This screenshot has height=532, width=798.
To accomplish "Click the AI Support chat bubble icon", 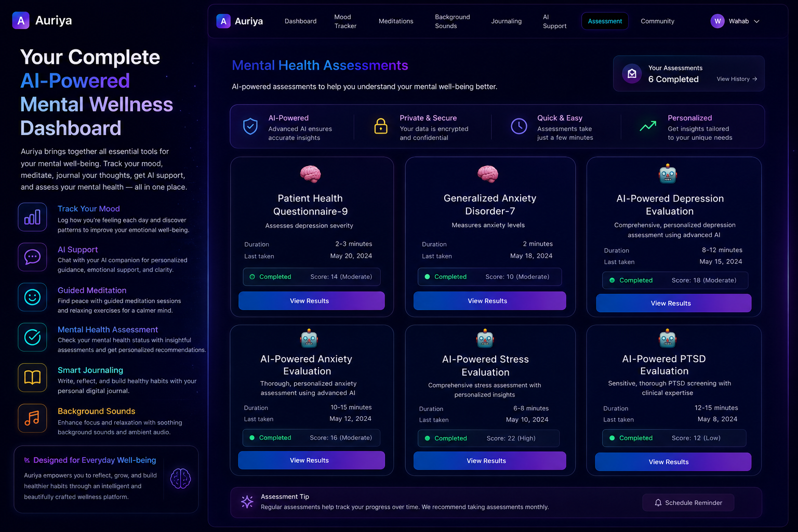I will [32, 257].
